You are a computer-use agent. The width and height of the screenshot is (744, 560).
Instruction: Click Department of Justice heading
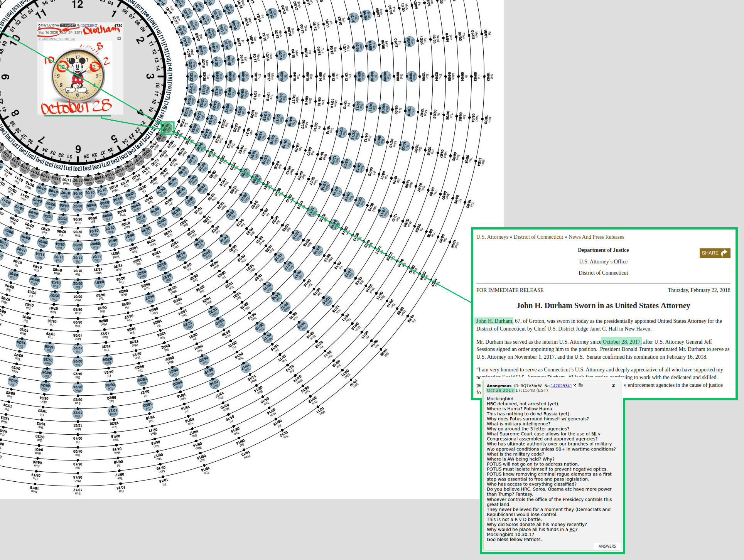point(603,250)
